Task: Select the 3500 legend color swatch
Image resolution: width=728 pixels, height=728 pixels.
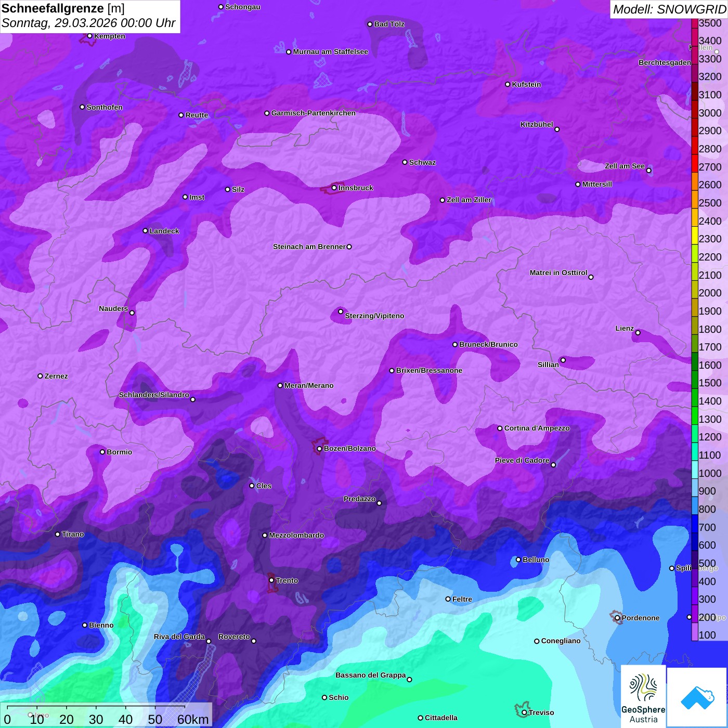Action: [x=695, y=23]
